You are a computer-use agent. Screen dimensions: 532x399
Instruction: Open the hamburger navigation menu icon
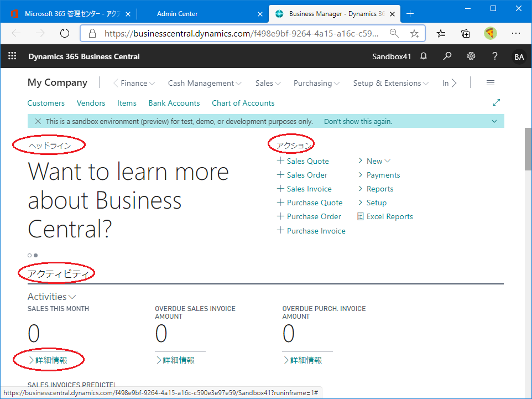pos(491,83)
